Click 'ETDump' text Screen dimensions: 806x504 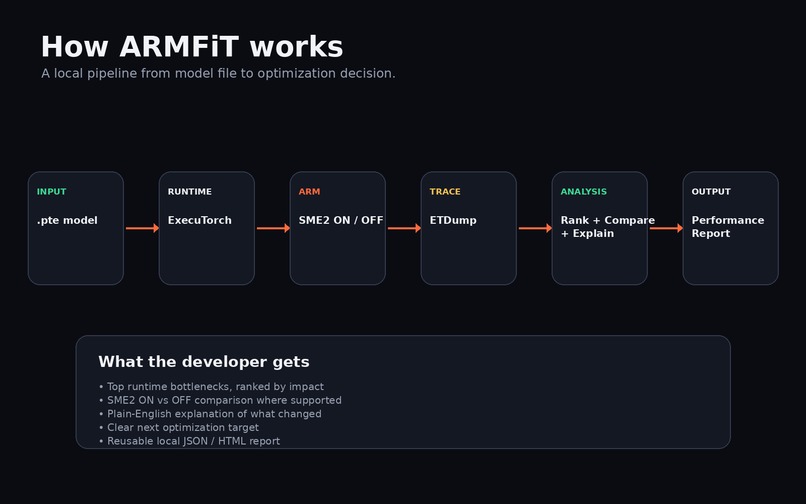(453, 220)
